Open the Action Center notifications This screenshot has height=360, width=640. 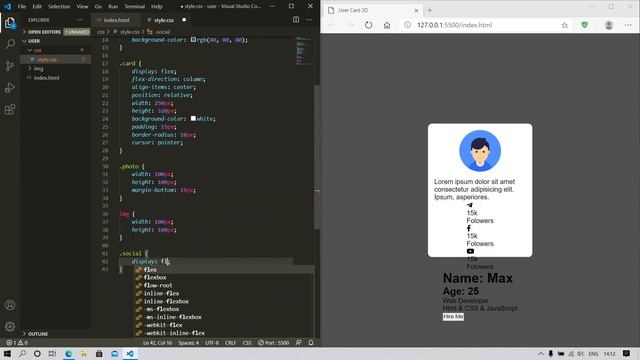627,353
